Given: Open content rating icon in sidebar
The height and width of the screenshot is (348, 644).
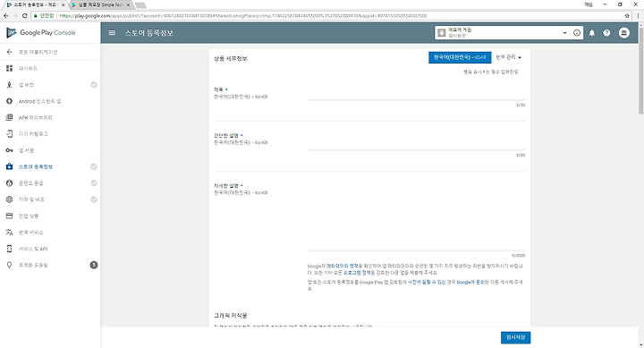Looking at the screenshot, I should coord(10,183).
